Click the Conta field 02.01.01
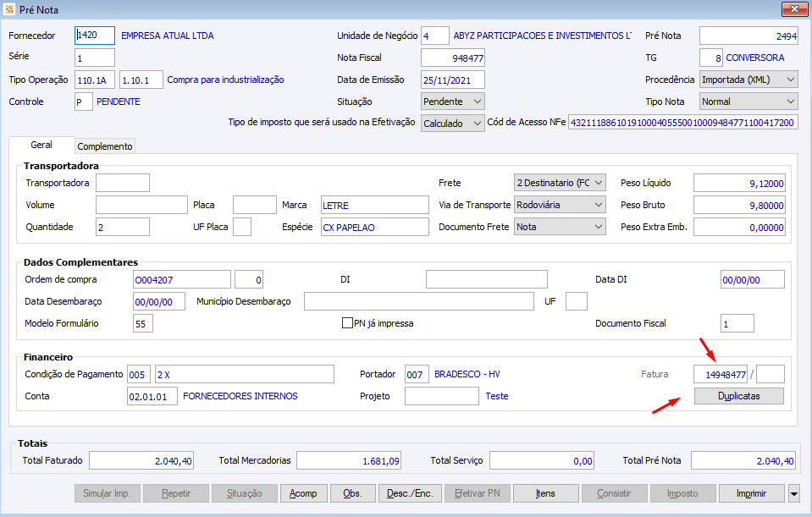812x517 pixels. click(x=152, y=396)
